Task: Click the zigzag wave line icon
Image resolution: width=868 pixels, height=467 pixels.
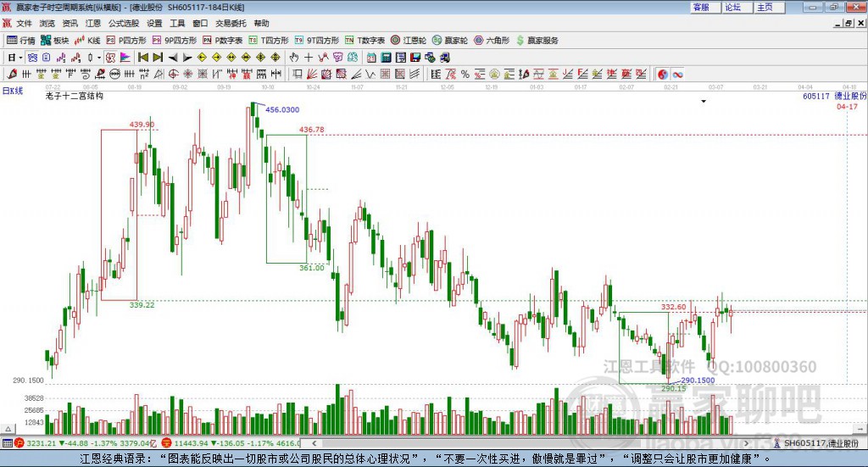Action: [323, 58]
